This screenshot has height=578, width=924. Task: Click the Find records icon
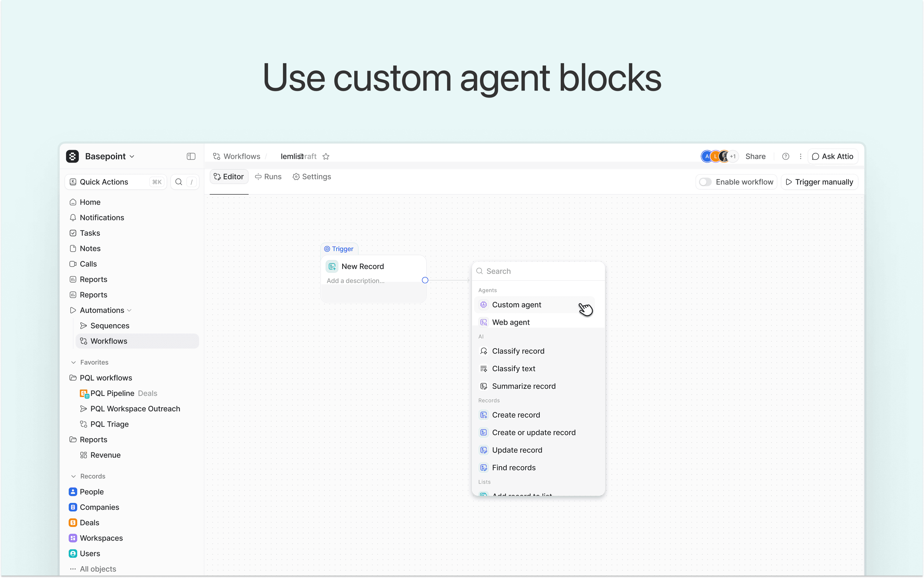tap(484, 467)
